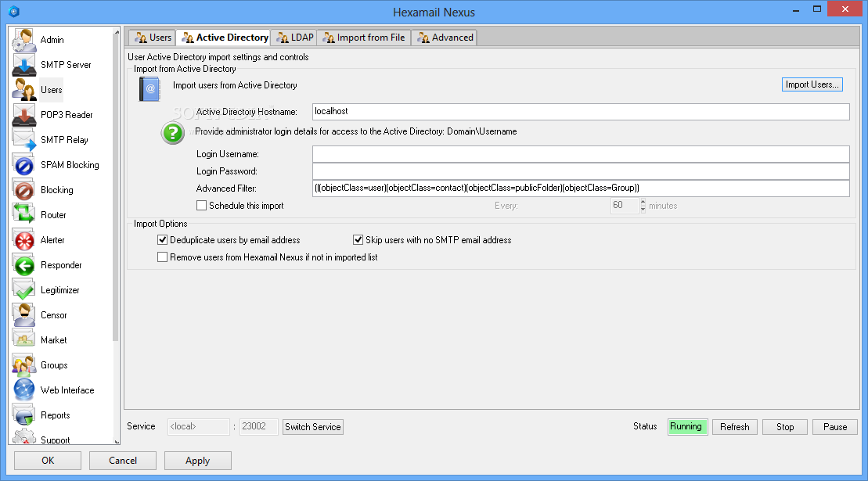This screenshot has width=868, height=481.
Task: Open the Admin section icon
Action: (x=24, y=40)
